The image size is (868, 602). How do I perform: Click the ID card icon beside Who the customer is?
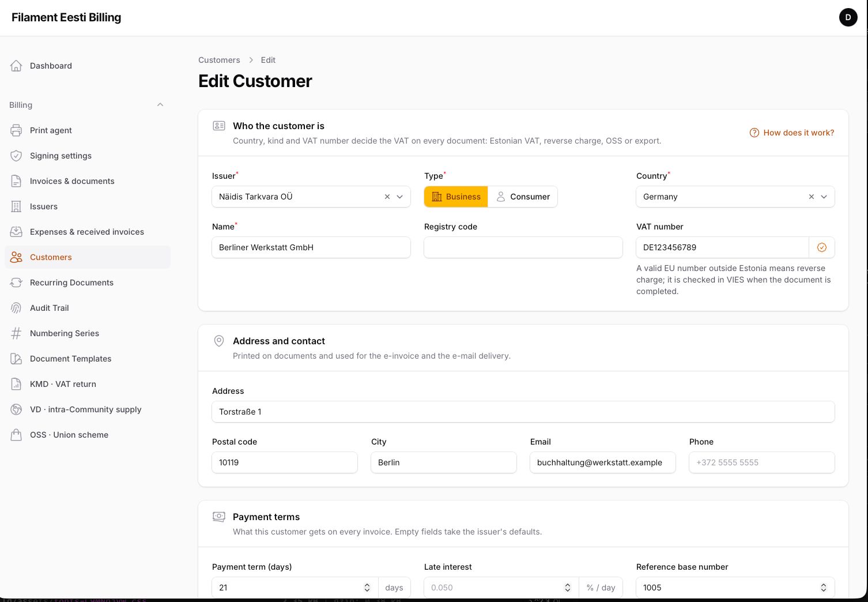tap(219, 126)
